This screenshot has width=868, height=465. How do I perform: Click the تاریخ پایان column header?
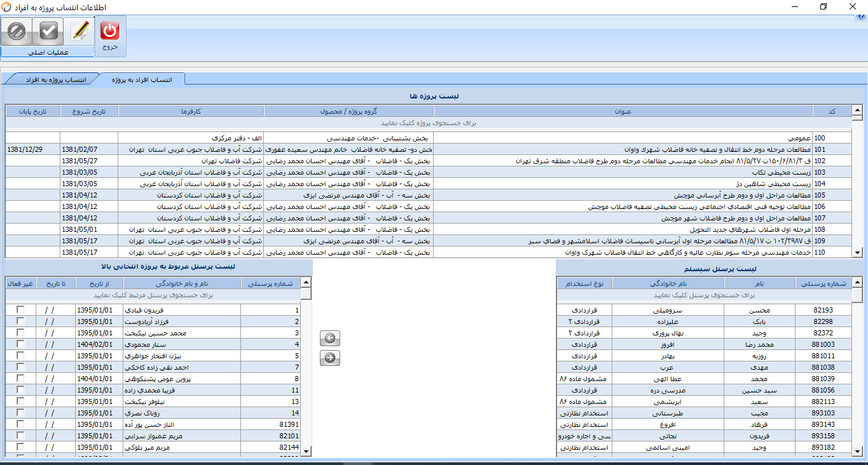32,111
